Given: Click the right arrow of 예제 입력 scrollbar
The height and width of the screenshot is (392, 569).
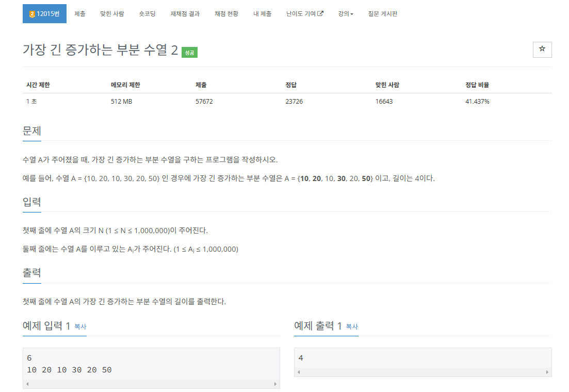Looking at the screenshot, I should tap(275, 384).
